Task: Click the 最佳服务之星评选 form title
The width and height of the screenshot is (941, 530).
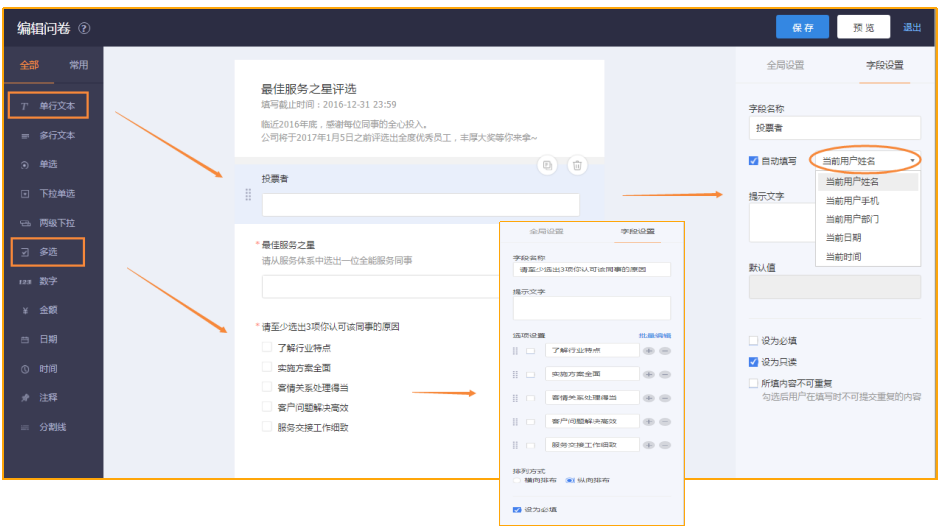Action: pyautogui.click(x=308, y=89)
